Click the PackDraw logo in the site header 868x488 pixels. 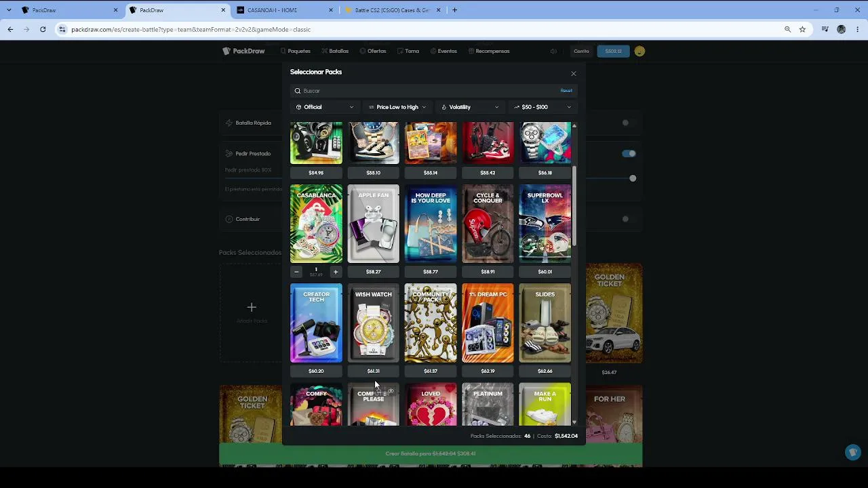tap(243, 51)
